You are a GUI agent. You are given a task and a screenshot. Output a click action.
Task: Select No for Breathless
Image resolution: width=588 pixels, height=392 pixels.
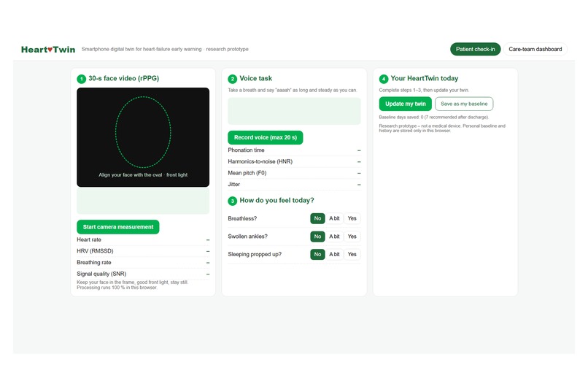tap(317, 218)
